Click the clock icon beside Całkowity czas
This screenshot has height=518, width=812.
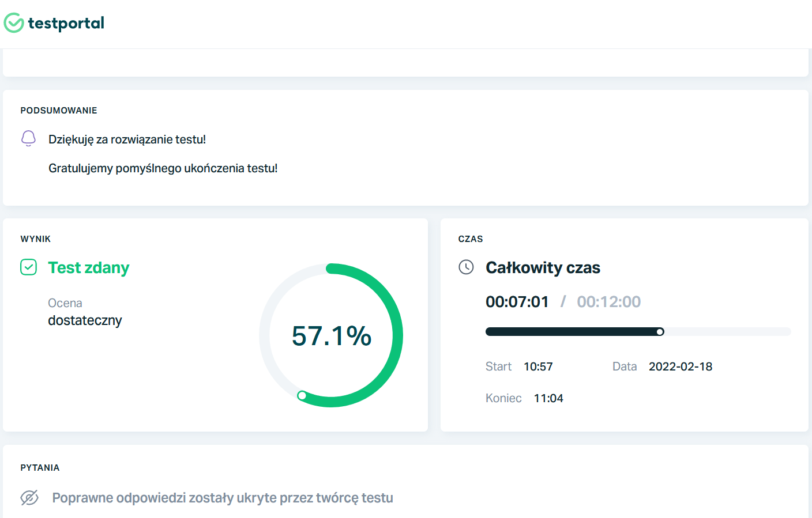466,267
